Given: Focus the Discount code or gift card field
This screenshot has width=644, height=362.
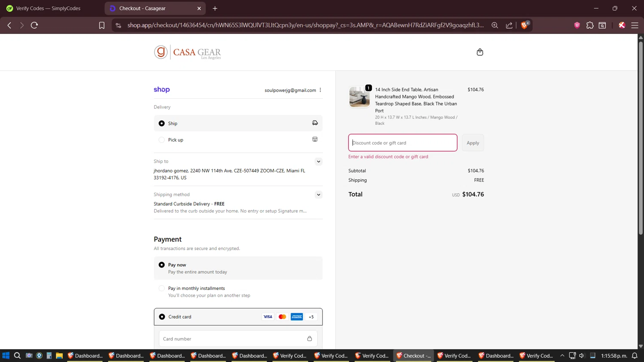Looking at the screenshot, I should click(403, 143).
